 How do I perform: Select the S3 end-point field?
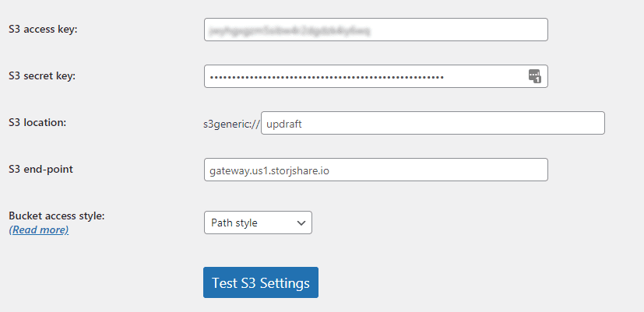tap(376, 170)
